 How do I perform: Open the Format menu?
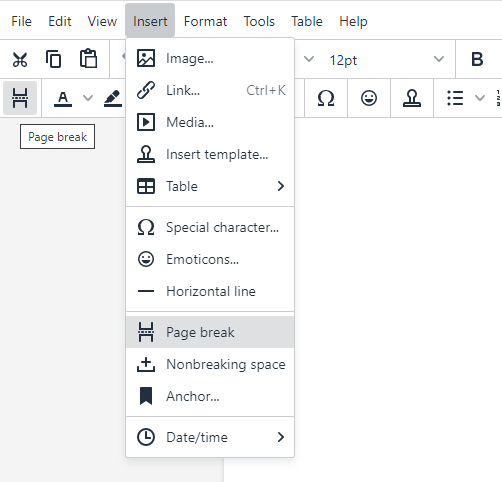205,21
